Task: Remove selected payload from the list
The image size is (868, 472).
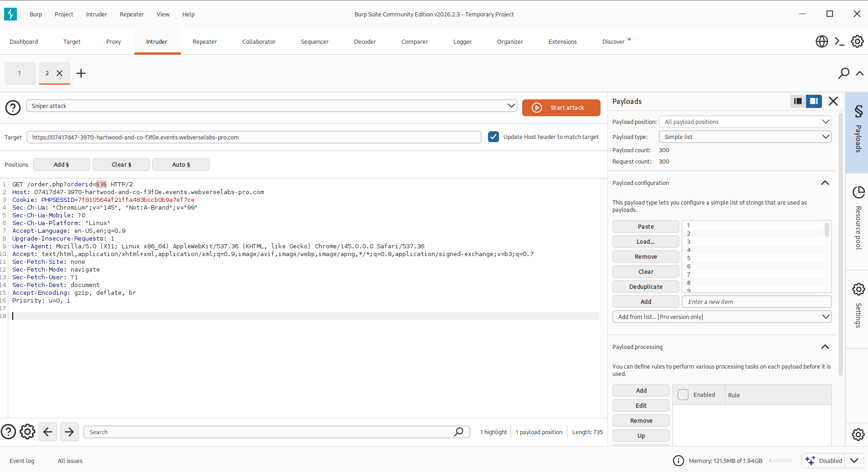Action: coord(646,257)
